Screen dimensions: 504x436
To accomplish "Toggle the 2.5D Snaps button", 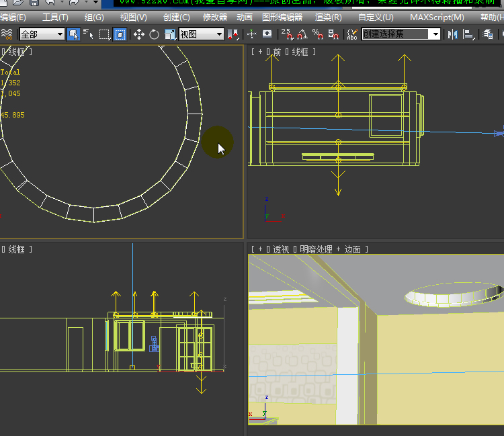I will (287, 34).
